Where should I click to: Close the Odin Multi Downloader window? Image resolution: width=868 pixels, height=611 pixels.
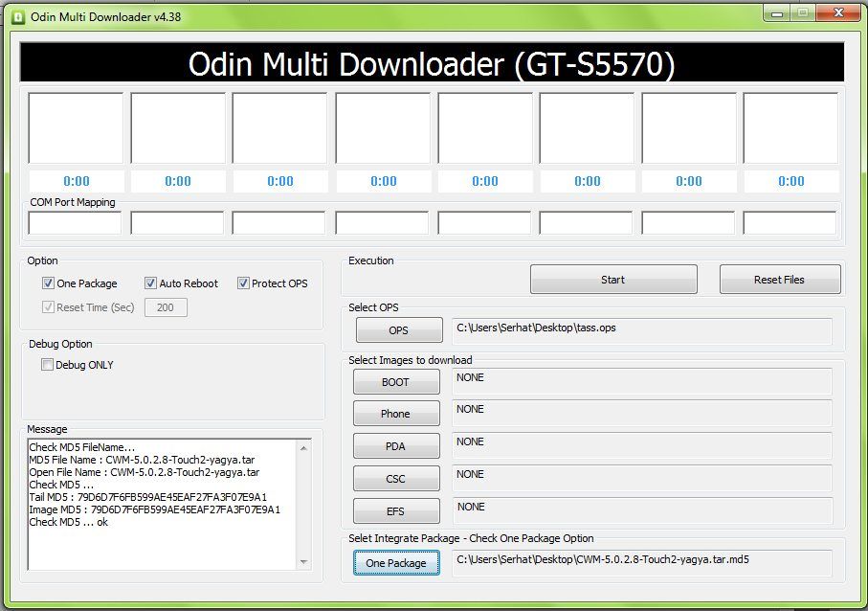(837, 13)
